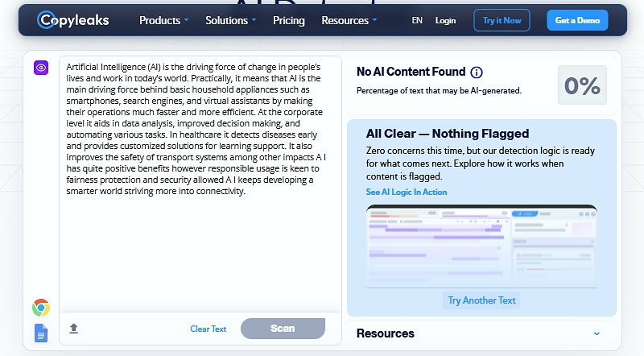Open the Pricing page
Viewport: 644px width, 356px height.
coord(289,20)
